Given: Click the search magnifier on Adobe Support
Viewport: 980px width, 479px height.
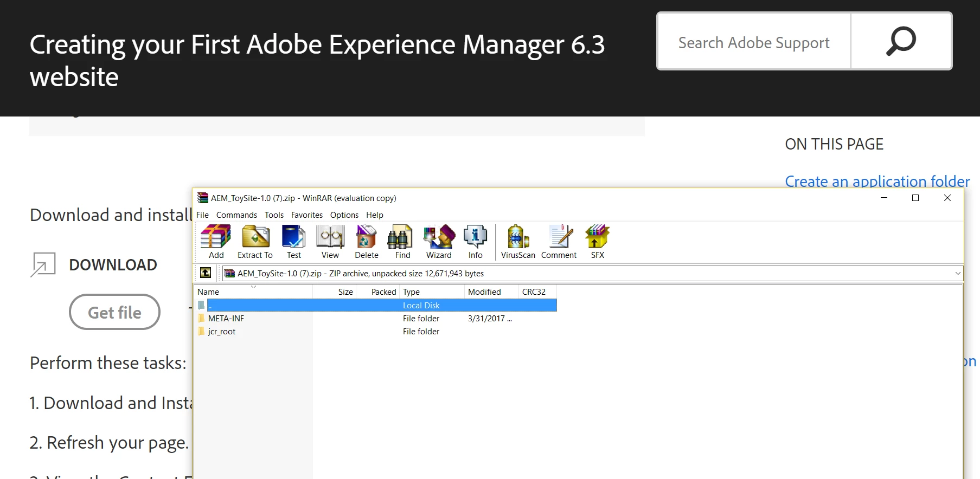Looking at the screenshot, I should 901,41.
